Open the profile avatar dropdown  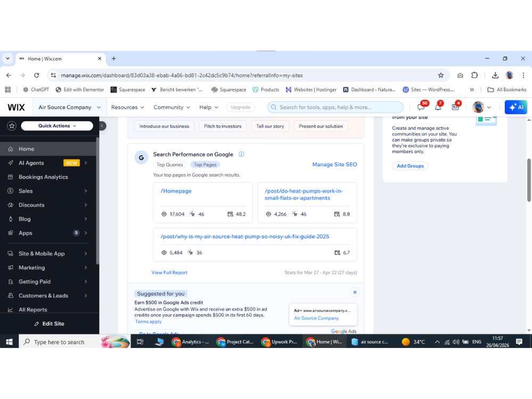point(482,107)
